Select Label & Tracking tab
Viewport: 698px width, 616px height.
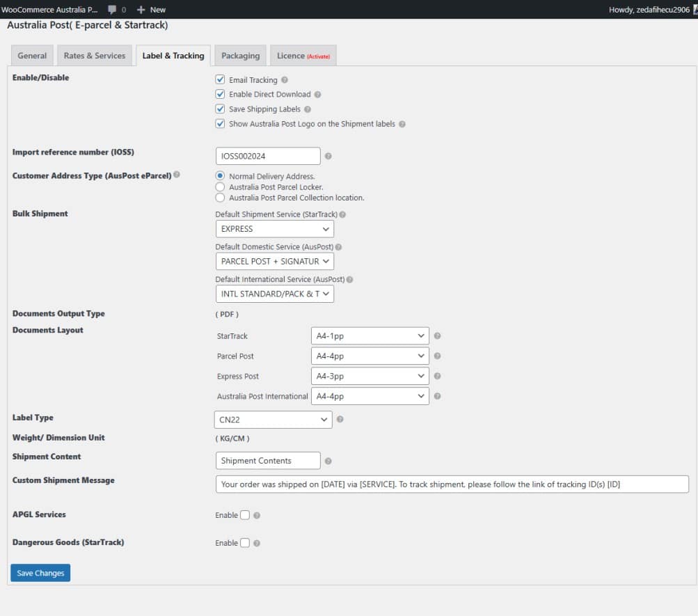[x=173, y=56]
